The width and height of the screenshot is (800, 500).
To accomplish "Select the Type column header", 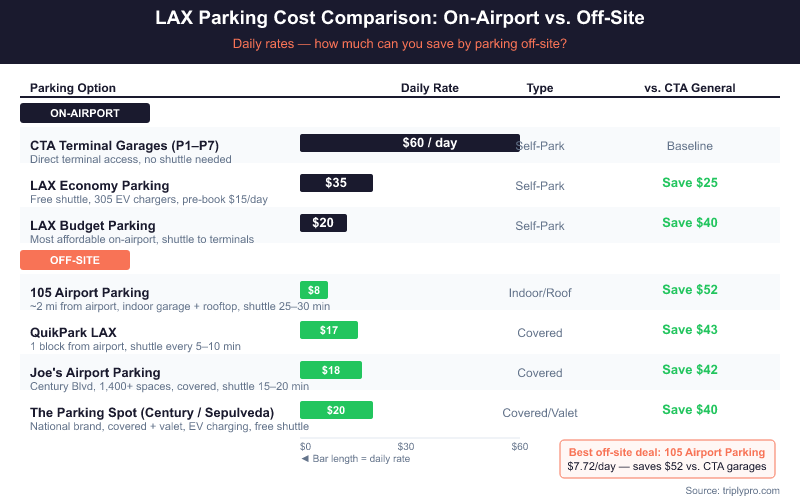I will (x=540, y=88).
